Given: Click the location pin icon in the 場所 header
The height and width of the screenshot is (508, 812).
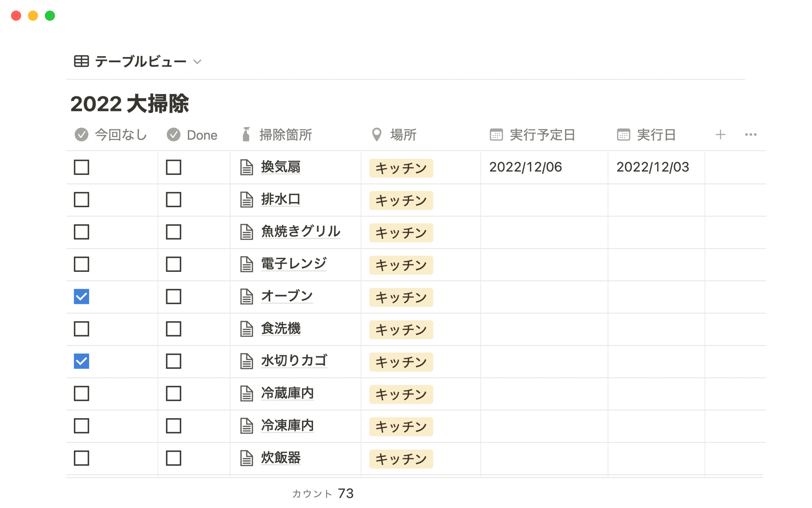Looking at the screenshot, I should pos(376,135).
